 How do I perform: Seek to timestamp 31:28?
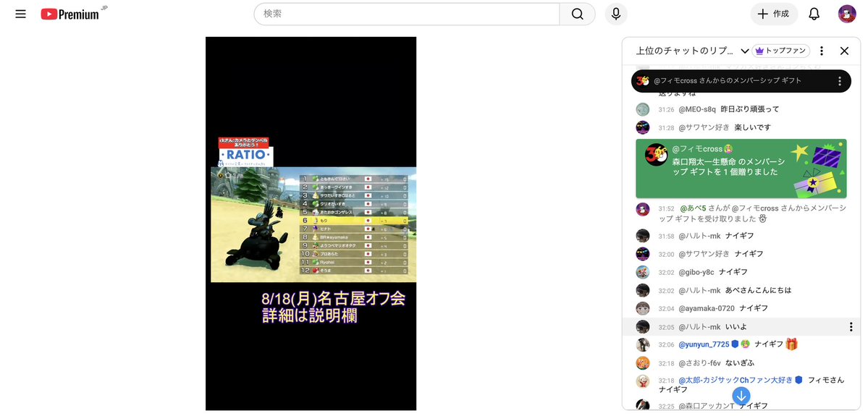coord(666,128)
